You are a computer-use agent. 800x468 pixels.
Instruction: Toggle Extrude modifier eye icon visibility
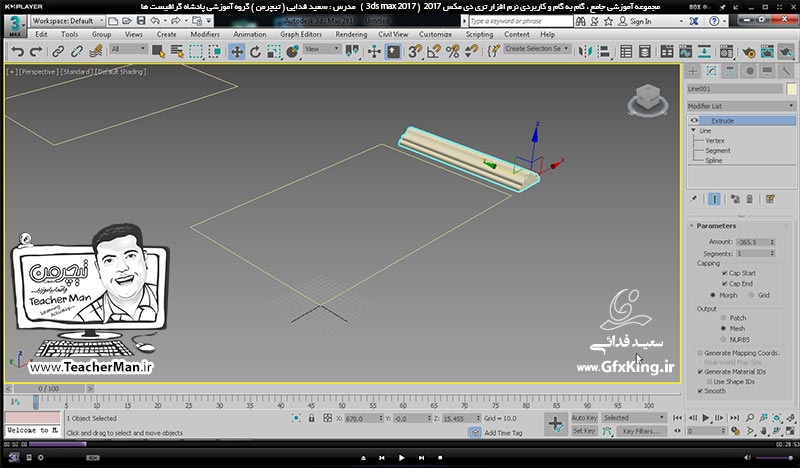click(694, 120)
